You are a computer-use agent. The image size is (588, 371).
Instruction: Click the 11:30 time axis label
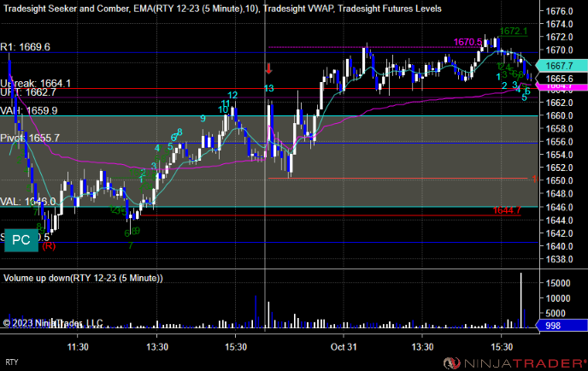78,347
